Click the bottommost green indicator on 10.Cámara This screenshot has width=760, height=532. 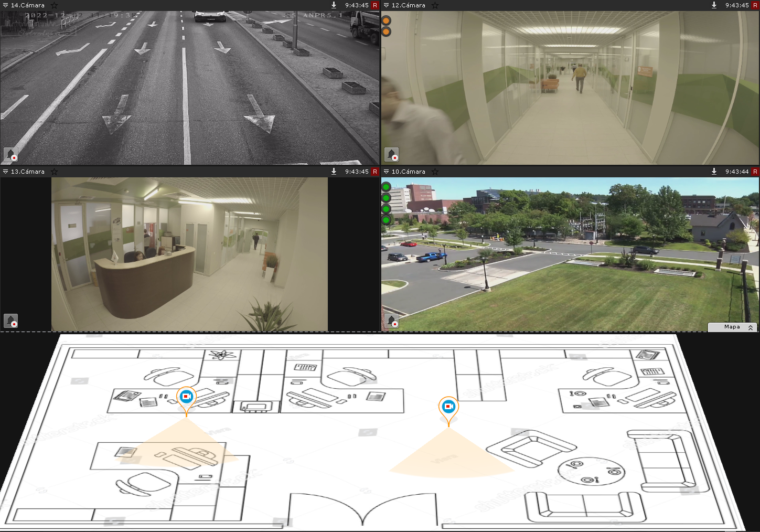click(387, 220)
